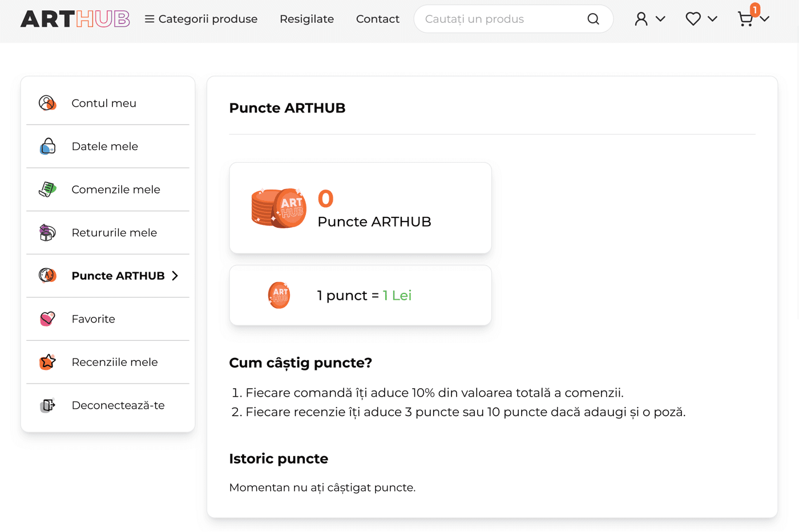Click the Puncte ARTHUB sidebar coin icon

pos(47,276)
